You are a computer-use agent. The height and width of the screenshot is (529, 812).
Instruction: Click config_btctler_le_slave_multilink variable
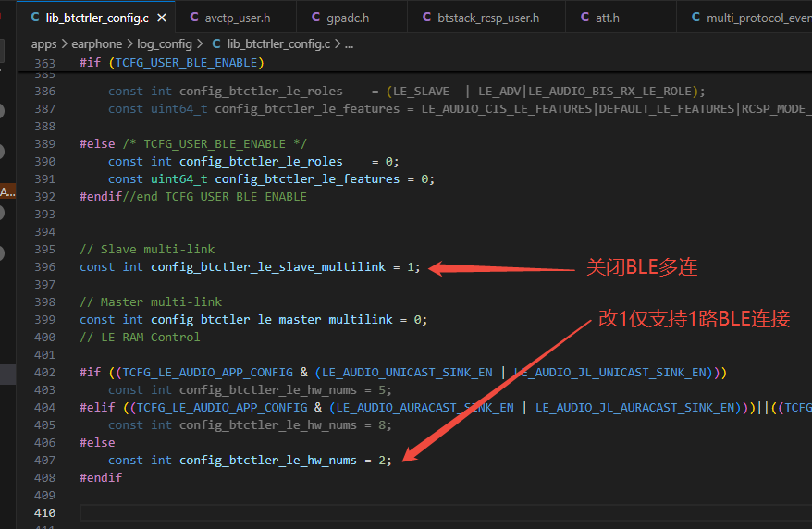(268, 267)
